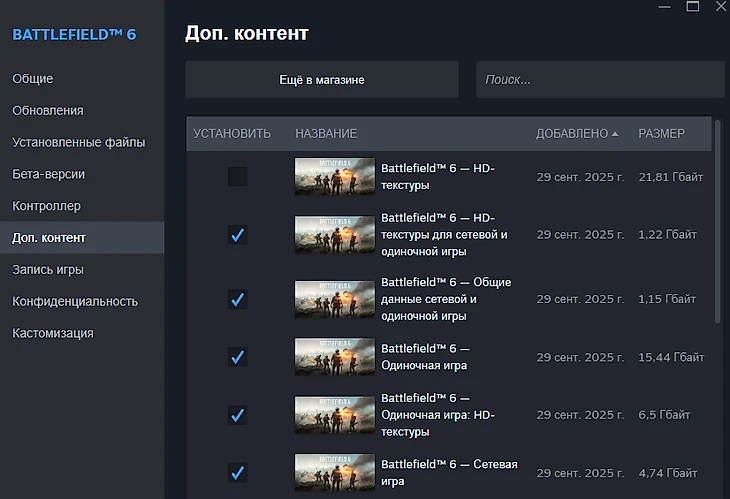This screenshot has height=499, width=730.
Task: Toggle the Одиночная игра install checkbox
Action: click(x=237, y=357)
